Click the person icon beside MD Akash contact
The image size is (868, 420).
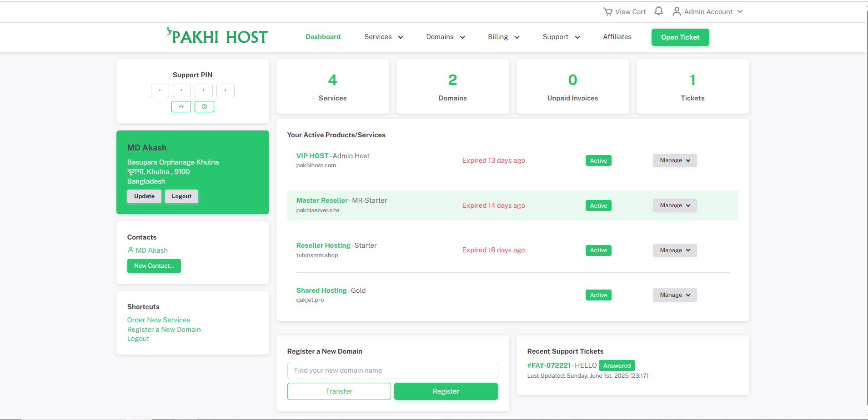(130, 250)
